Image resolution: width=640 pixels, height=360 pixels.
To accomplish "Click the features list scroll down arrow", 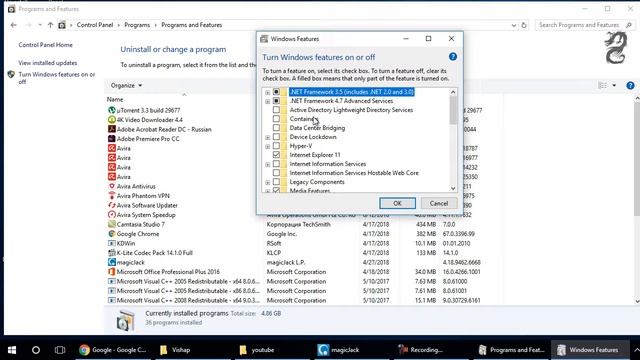I will coord(453,188).
